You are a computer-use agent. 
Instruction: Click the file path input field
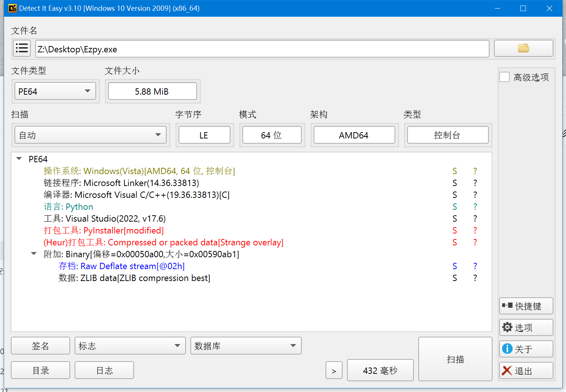(262, 49)
